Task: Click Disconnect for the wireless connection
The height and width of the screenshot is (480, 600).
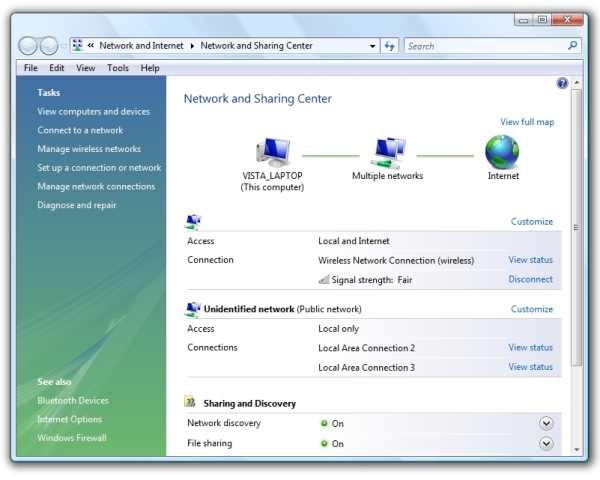Action: pyautogui.click(x=530, y=279)
